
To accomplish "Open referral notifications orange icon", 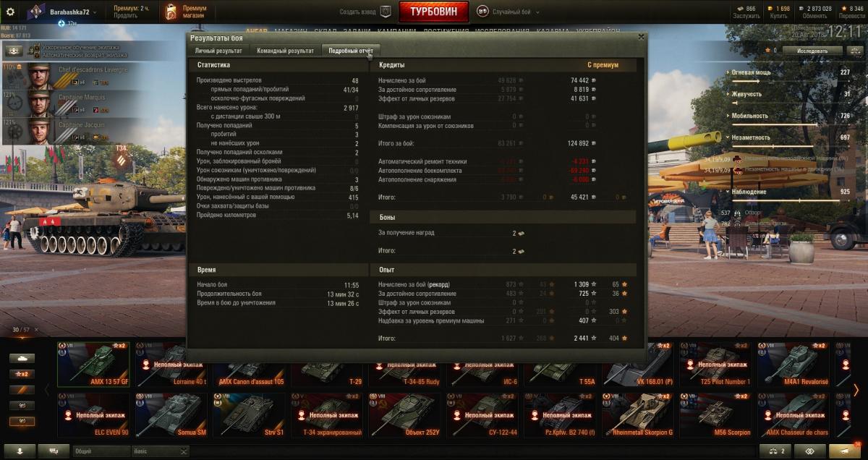I will pos(846,451).
